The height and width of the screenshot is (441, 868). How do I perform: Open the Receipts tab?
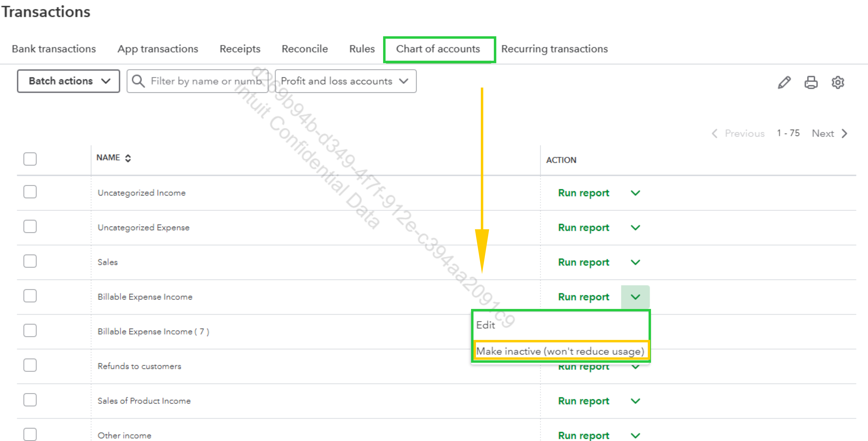pyautogui.click(x=240, y=49)
